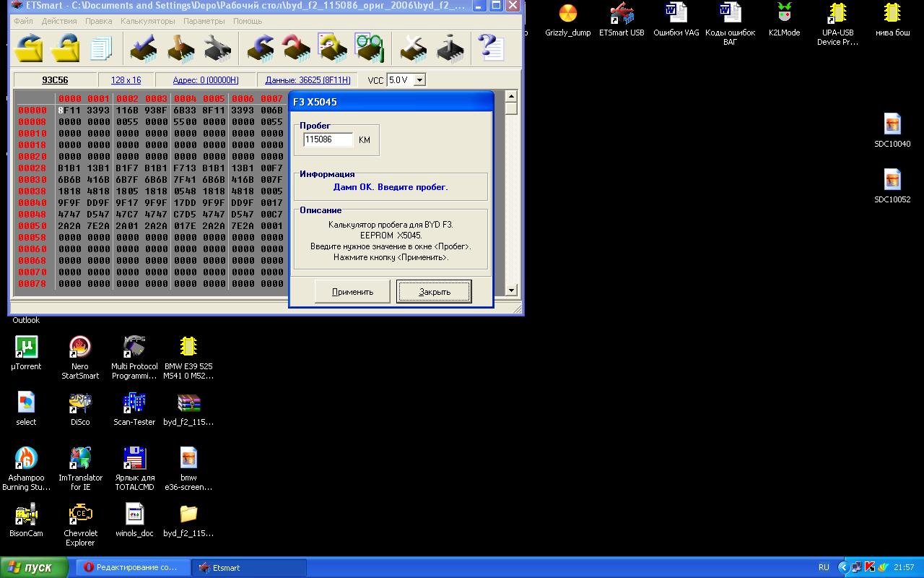Open the Правка menu
The height and width of the screenshot is (578, 924).
(99, 21)
